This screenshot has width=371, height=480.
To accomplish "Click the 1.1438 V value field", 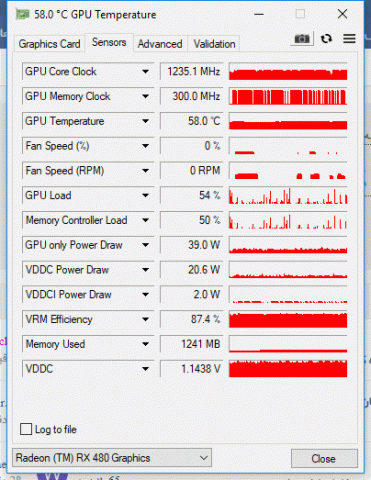I will pyautogui.click(x=191, y=369).
